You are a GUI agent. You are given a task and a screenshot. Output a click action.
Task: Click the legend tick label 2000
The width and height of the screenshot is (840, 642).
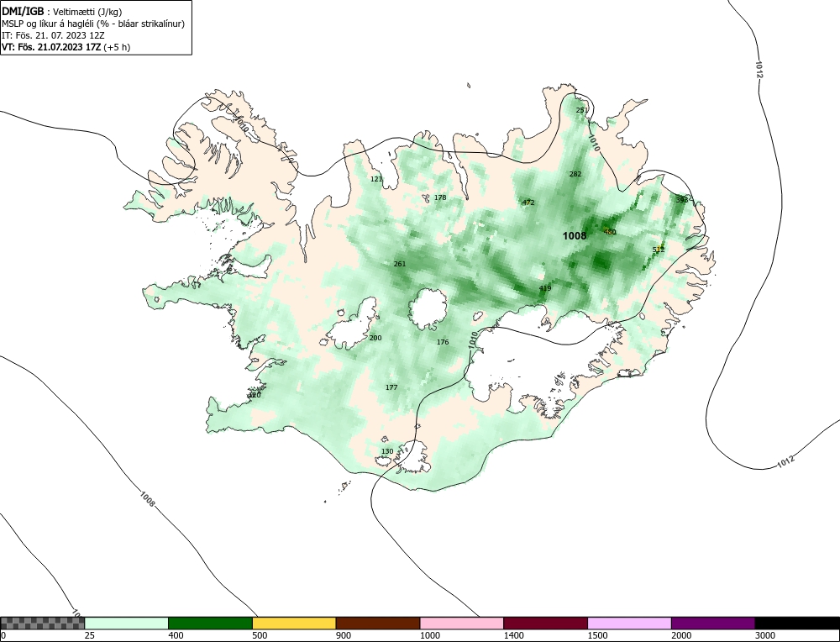pos(681,635)
